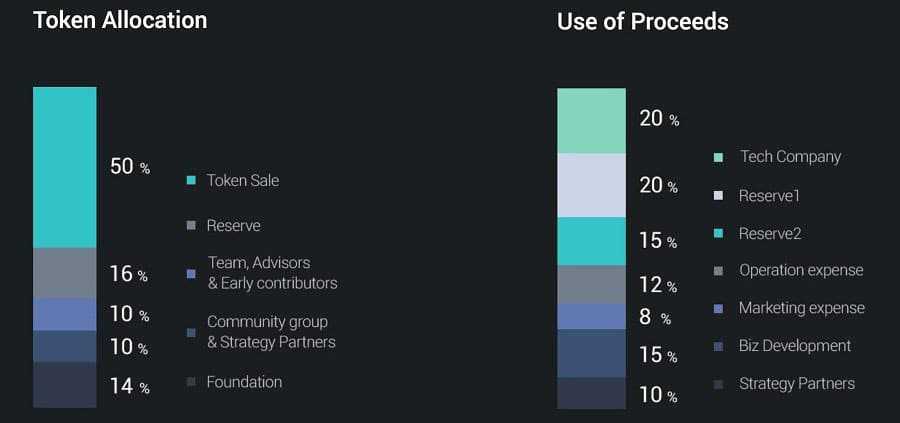The image size is (900, 423).
Task: Click the Reserve1 legend square
Action: (x=719, y=196)
